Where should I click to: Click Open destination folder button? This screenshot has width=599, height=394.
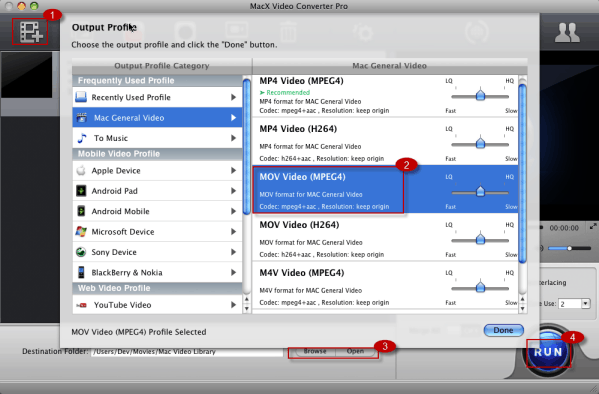pyautogui.click(x=355, y=351)
